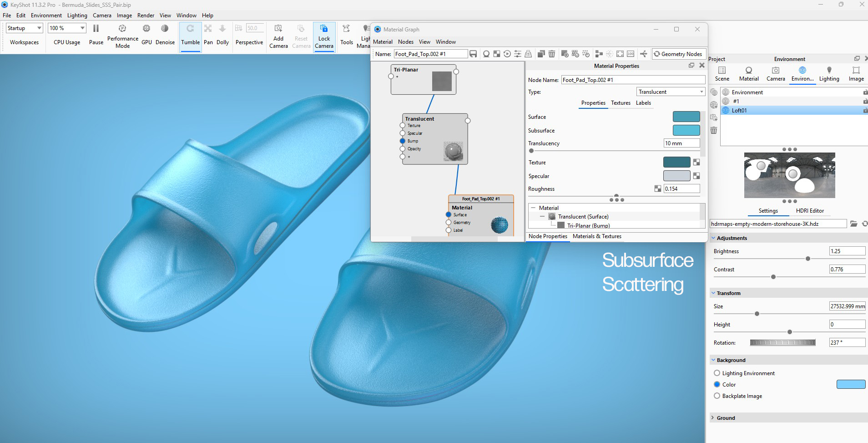
Task: Activate the Lock Camera tool
Action: tap(324, 29)
